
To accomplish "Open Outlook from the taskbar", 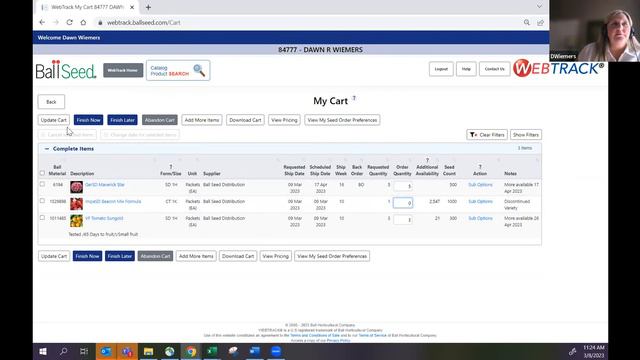I will [x=106, y=351].
